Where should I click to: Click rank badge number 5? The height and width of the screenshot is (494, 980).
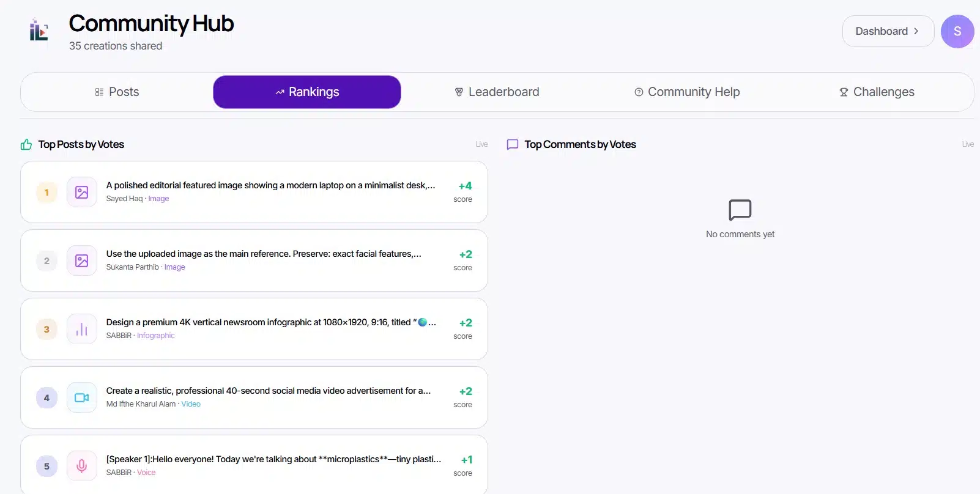46,466
